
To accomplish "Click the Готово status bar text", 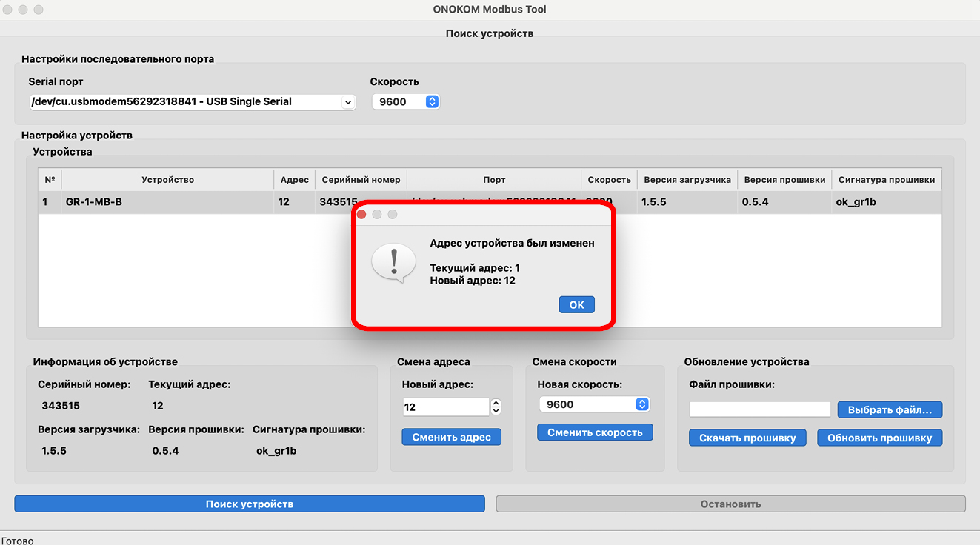I will coord(18,541).
